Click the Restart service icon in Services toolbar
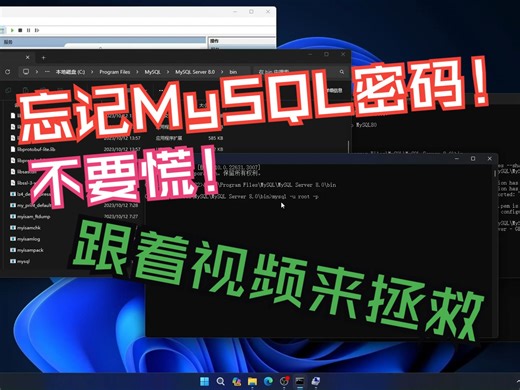The width and height of the screenshot is (520, 390). (37, 30)
